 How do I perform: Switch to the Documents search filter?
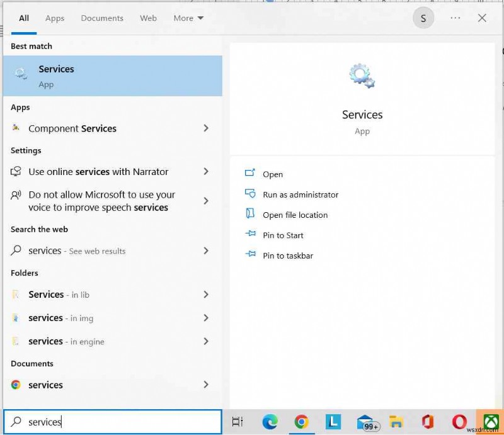[x=102, y=18]
